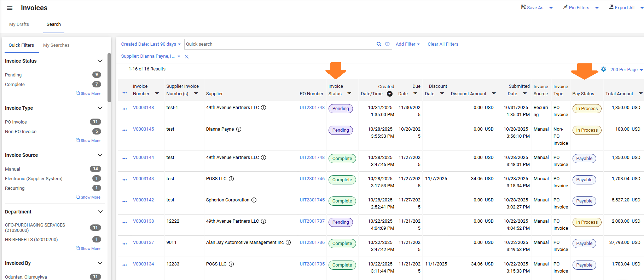View info icon for Dianna Payne supplier
The height and width of the screenshot is (280, 644).
239,129
